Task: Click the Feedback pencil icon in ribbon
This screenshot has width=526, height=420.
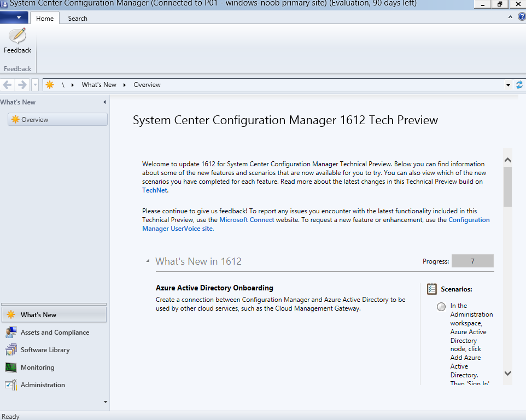Action: click(x=17, y=36)
